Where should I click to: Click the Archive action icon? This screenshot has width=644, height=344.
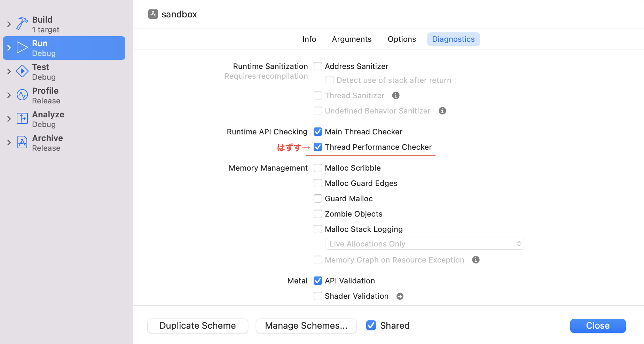click(x=22, y=142)
